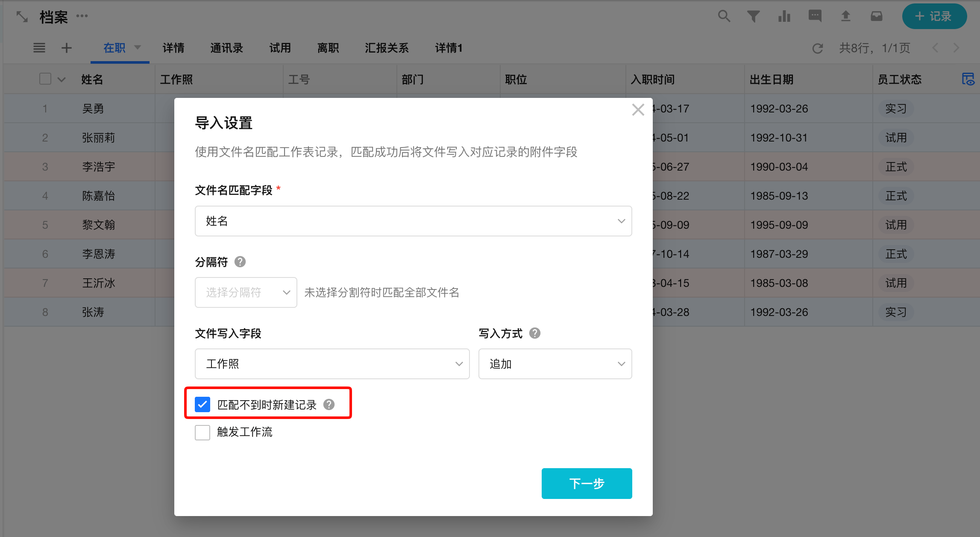The image size is (980, 537).
Task: Click the 下一步 button
Action: coord(586,483)
